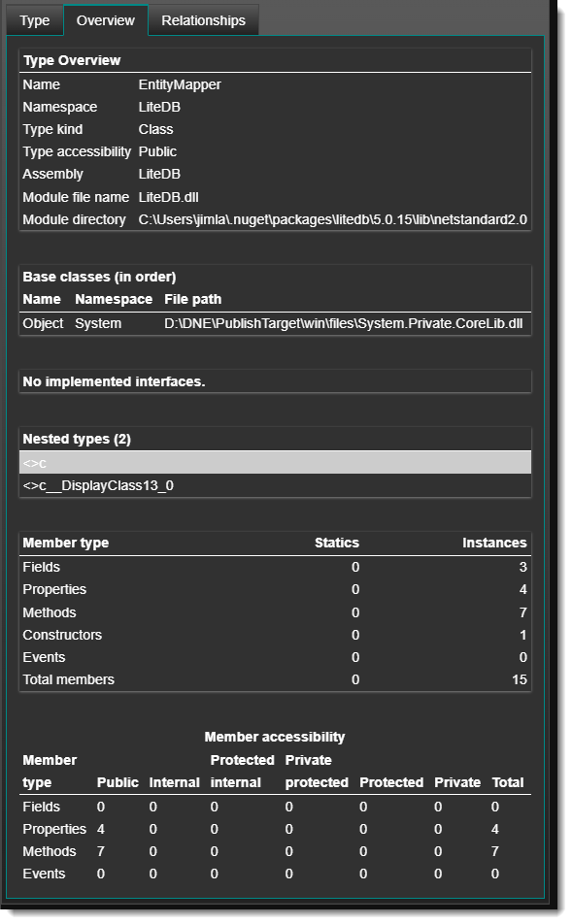This screenshot has height=924, width=572.
Task: Open the Relationships tab
Action: (203, 20)
